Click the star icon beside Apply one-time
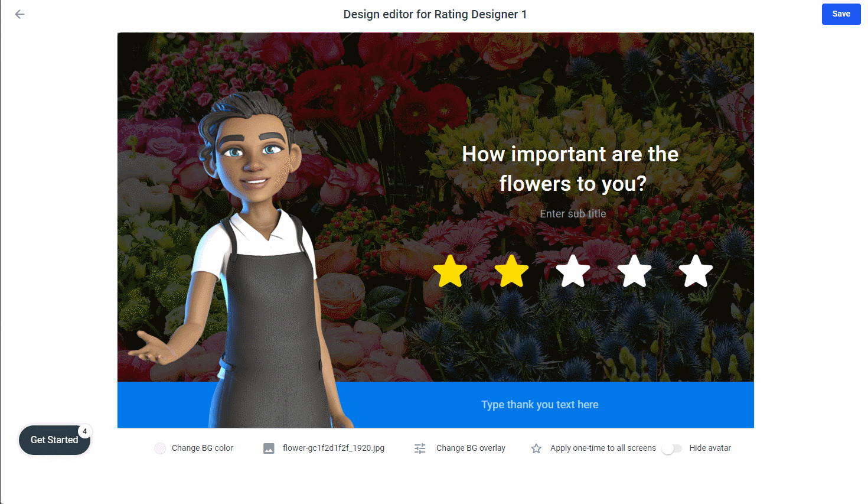Screen dimensions: 868x504 coord(536,448)
